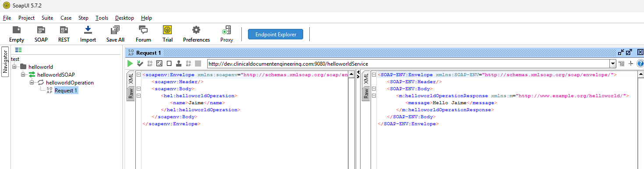Open the File menu

pyautogui.click(x=7, y=18)
